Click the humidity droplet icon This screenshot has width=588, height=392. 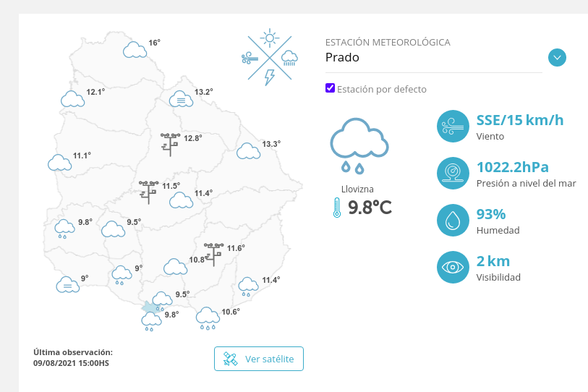tap(453, 220)
